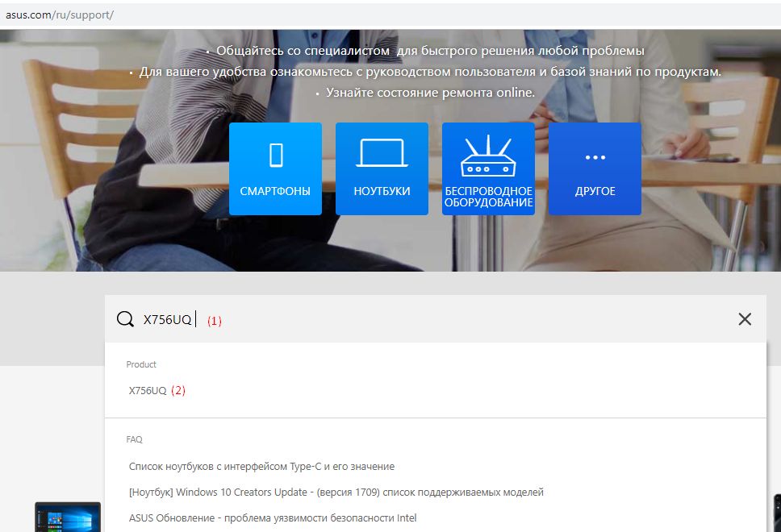Open the Intel security vulnerability FAQ

pos(273,518)
